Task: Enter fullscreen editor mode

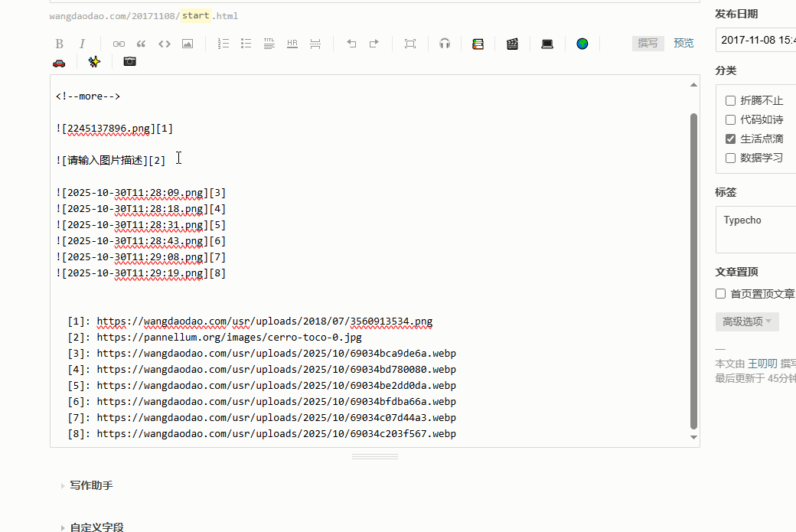Action: click(x=410, y=44)
